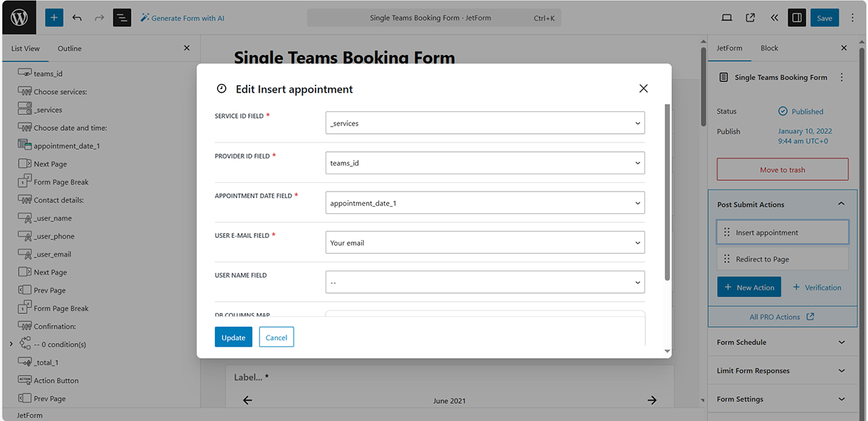Open Generate Form with AI
Viewport: 868px width, 421px height.
182,18
